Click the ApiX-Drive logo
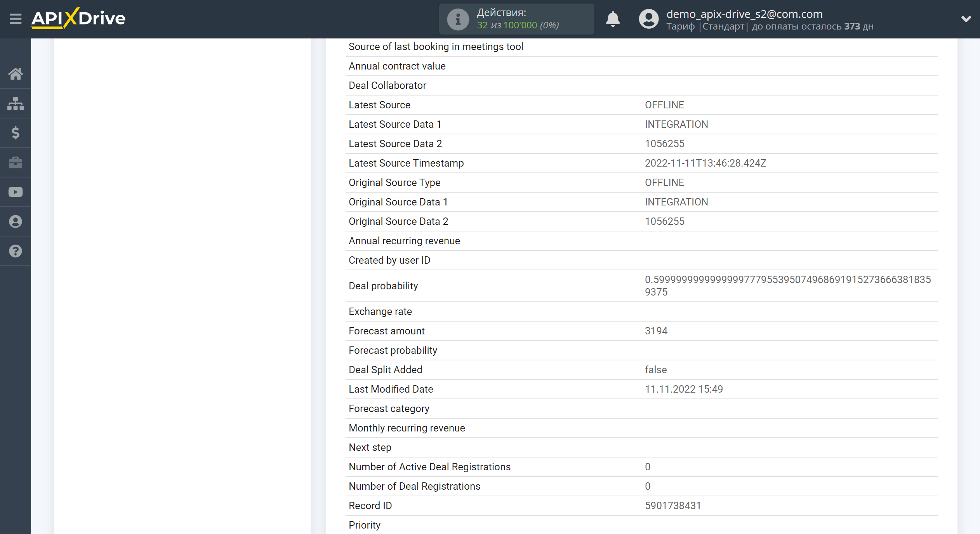The image size is (980, 534). pos(78,18)
